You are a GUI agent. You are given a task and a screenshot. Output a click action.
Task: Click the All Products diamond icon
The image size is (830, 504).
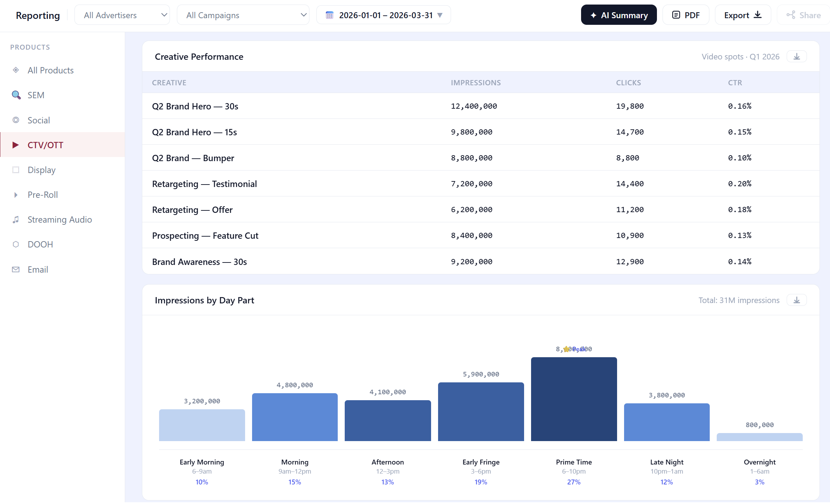(16, 70)
